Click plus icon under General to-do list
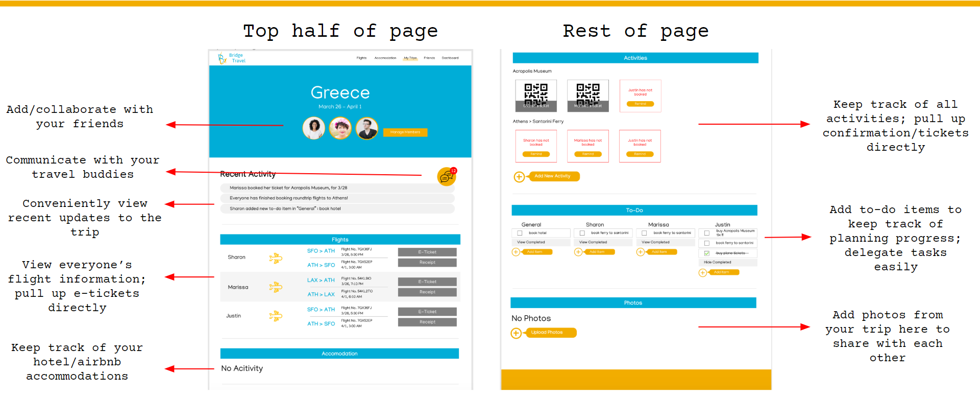This screenshot has width=980, height=396. (516, 252)
